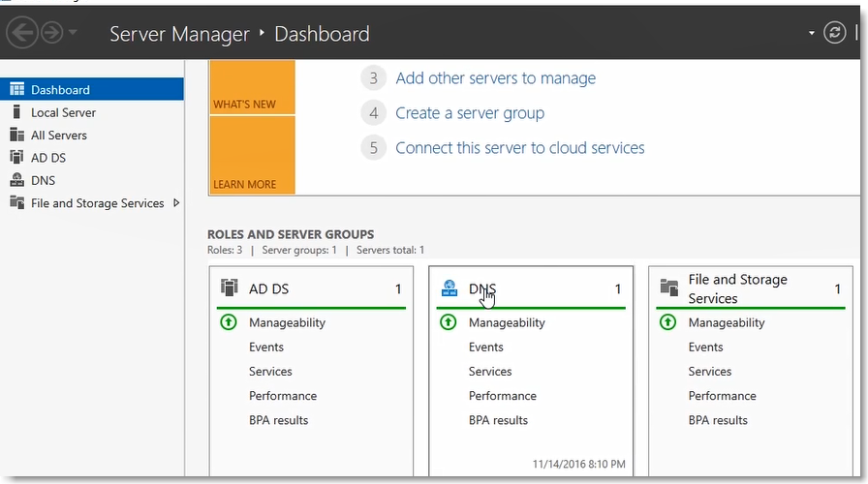Click AD DS Manageability green status icon
The image size is (868, 484).
coord(229,322)
